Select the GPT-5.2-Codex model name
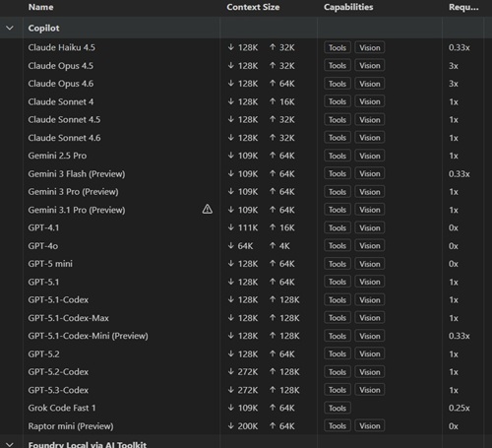Screen dimensions: 492x448 coord(58,372)
